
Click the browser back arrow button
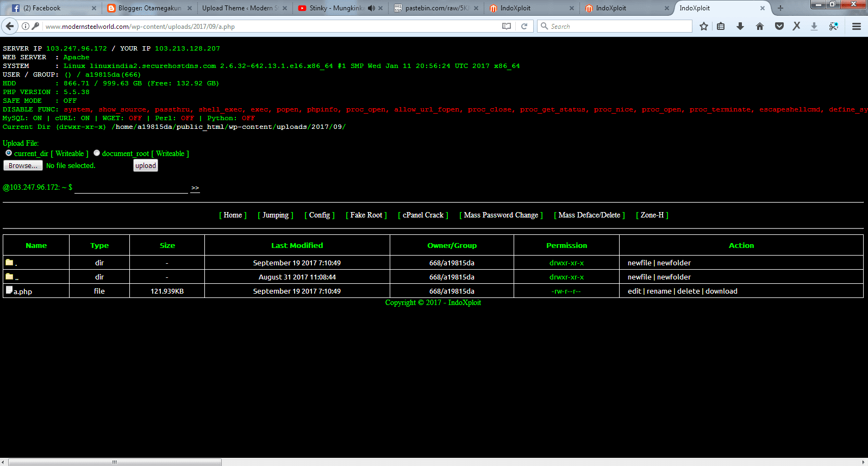click(x=9, y=26)
